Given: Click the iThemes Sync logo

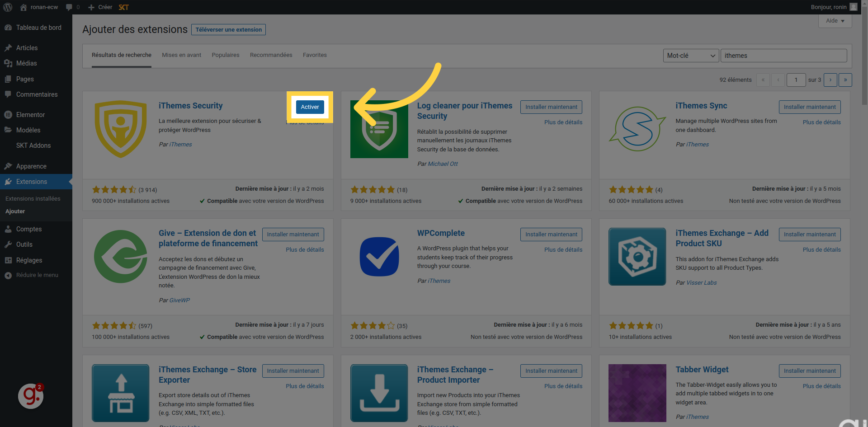Looking at the screenshot, I should point(637,129).
